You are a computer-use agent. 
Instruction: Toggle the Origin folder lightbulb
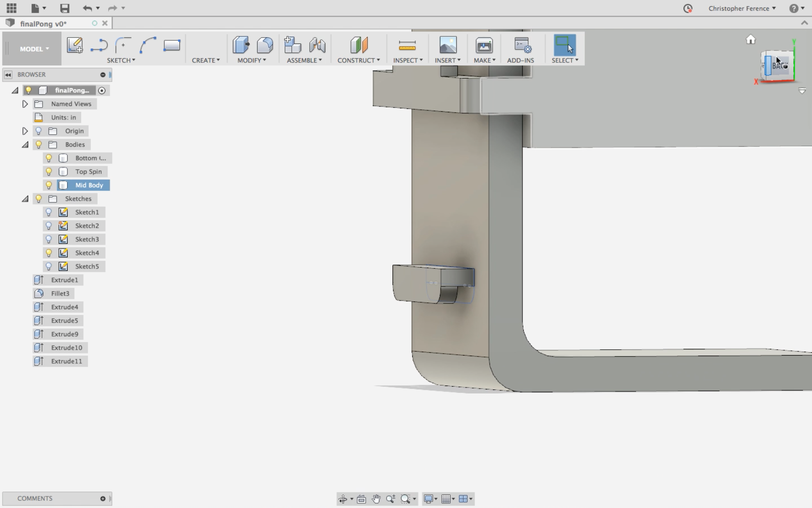click(39, 131)
